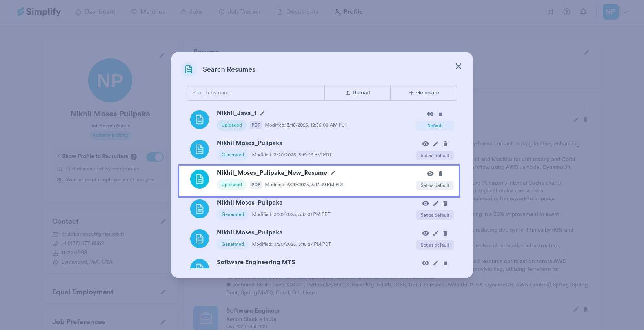
Task: Preview the Nikhil_Java_1 resume with eye icon
Action: (430, 114)
